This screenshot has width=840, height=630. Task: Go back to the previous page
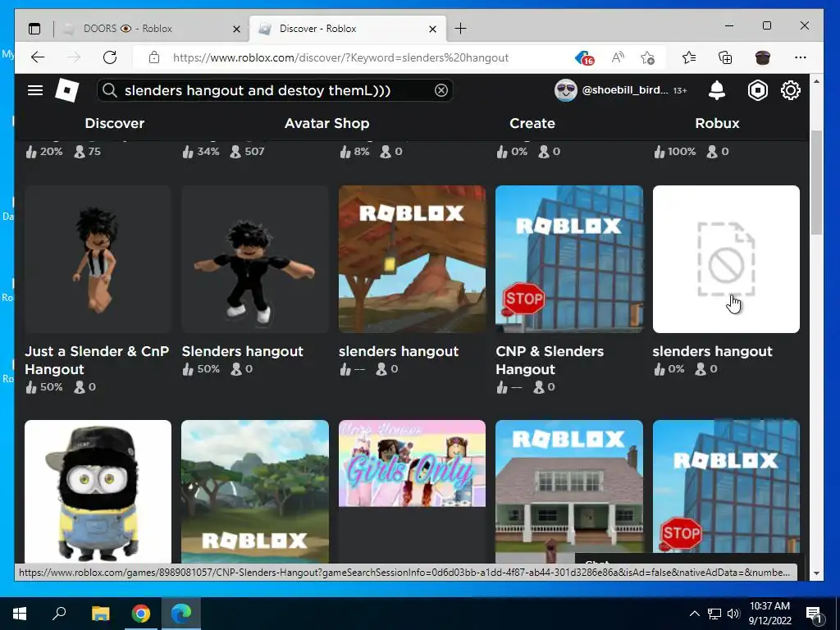38,57
